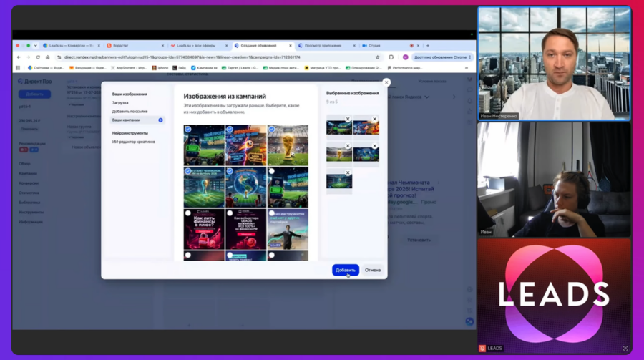The width and height of the screenshot is (644, 360).
Task: Select the Иван Нестеренко video tile
Action: [555, 64]
